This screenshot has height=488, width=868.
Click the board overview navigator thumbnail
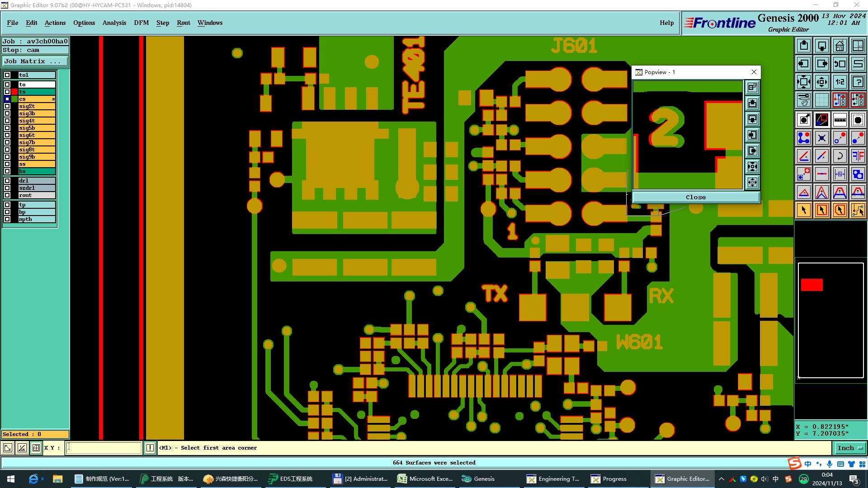pos(831,320)
